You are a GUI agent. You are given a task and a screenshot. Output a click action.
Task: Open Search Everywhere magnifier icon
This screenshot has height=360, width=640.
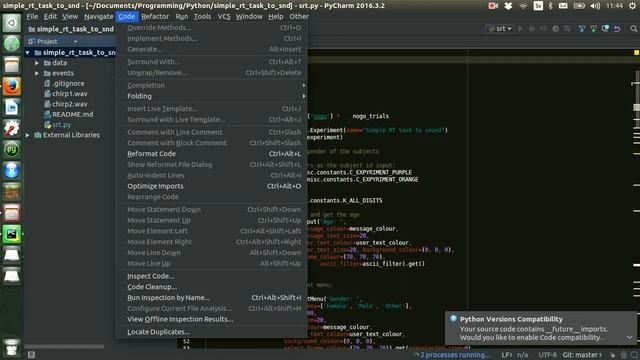(x=633, y=29)
